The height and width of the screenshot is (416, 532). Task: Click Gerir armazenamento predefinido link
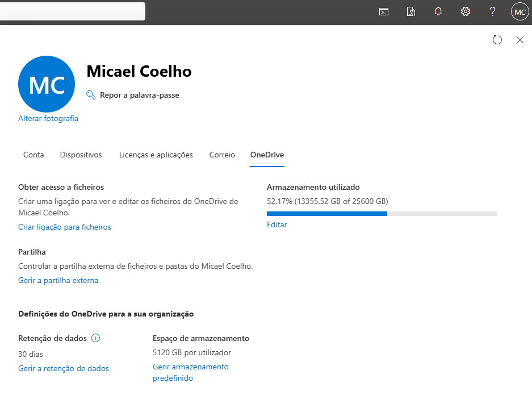[190, 372]
